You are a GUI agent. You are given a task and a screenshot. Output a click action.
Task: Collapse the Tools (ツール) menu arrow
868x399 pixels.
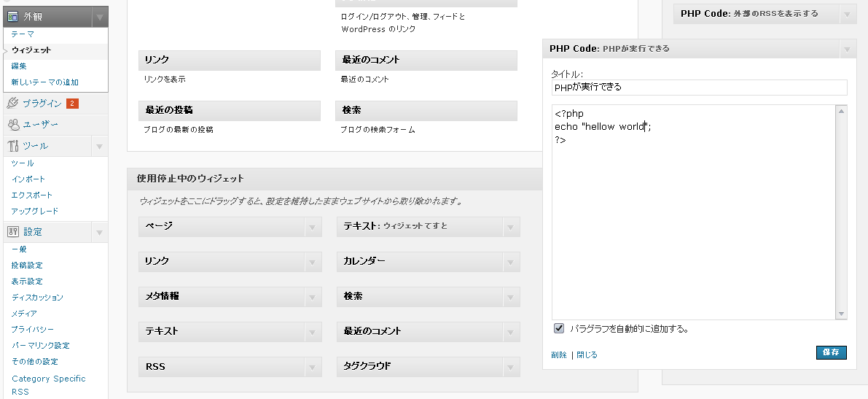99,147
